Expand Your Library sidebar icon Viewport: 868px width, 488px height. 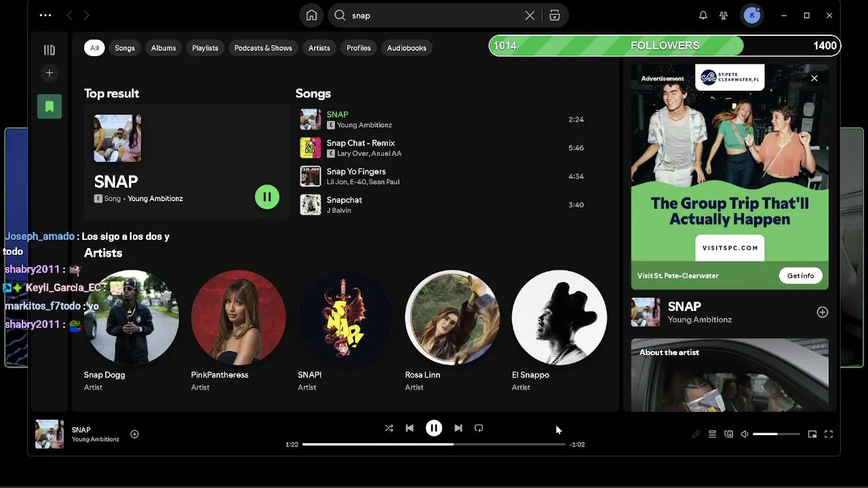click(50, 49)
